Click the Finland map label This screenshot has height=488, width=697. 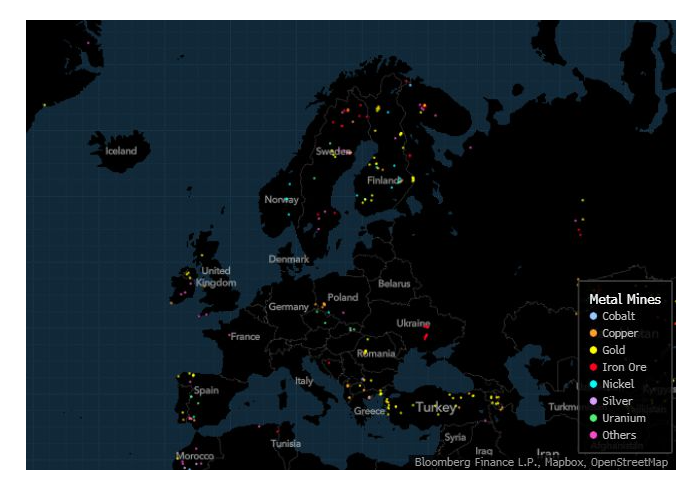(x=382, y=181)
